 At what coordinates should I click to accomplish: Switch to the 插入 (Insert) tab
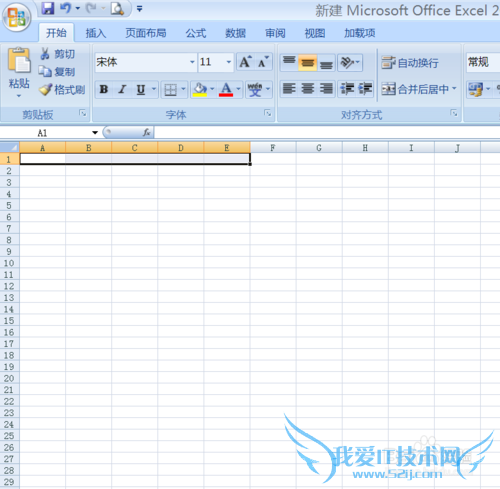[96, 33]
